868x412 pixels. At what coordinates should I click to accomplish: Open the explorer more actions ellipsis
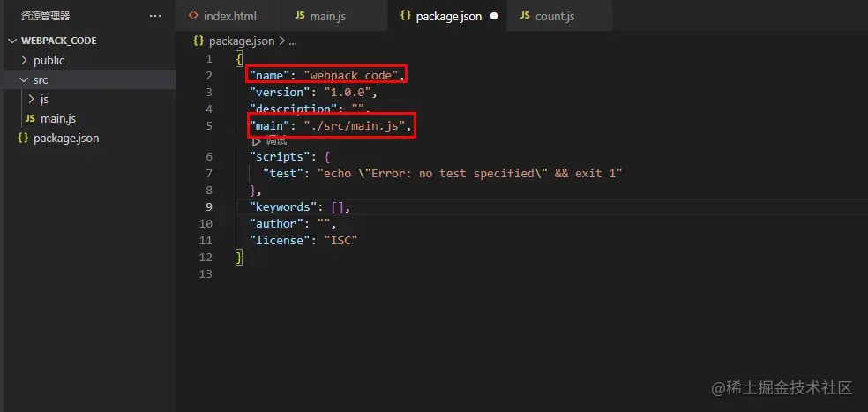point(155,16)
